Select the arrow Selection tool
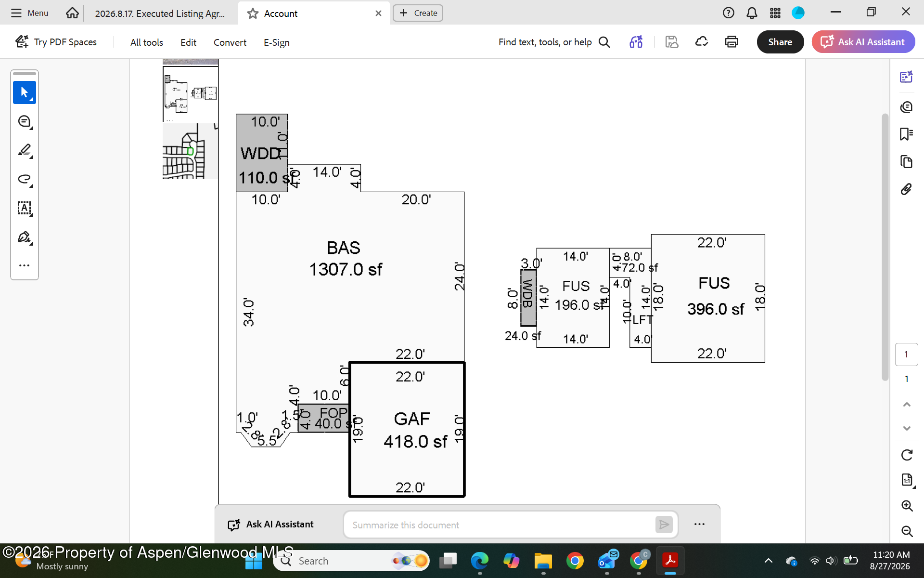Viewport: 924px width, 578px height. [x=25, y=92]
